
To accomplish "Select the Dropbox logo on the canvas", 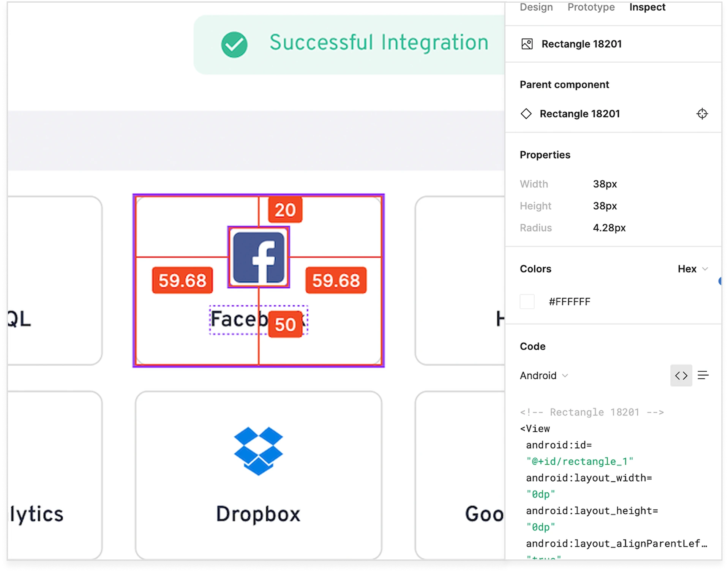I will (x=258, y=451).
